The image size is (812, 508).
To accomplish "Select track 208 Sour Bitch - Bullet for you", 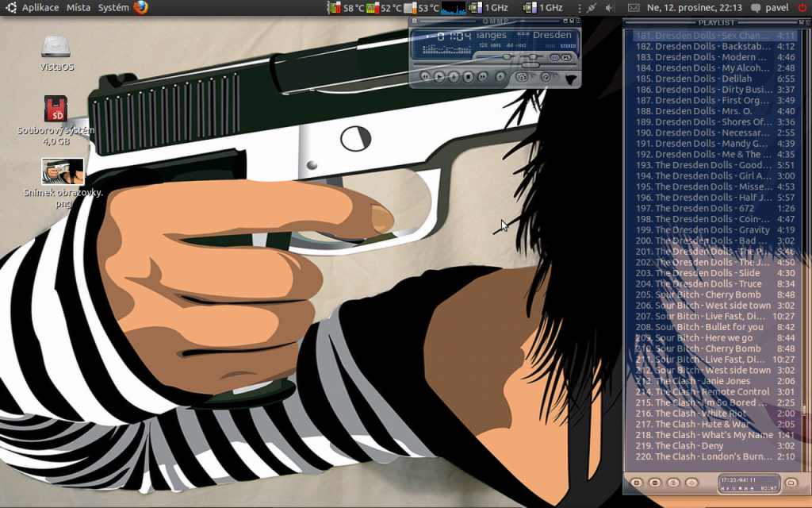I will pyautogui.click(x=714, y=327).
